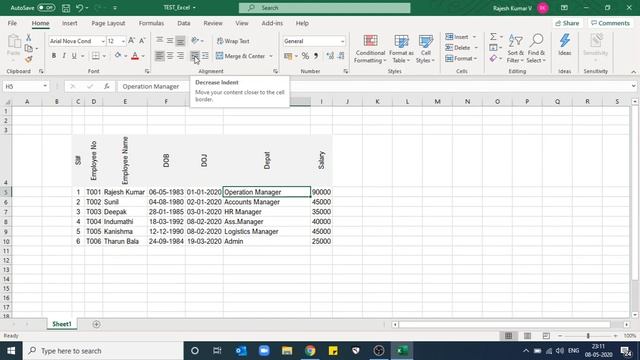Align cell content right
This screenshot has height=360, width=640.
tap(180, 56)
